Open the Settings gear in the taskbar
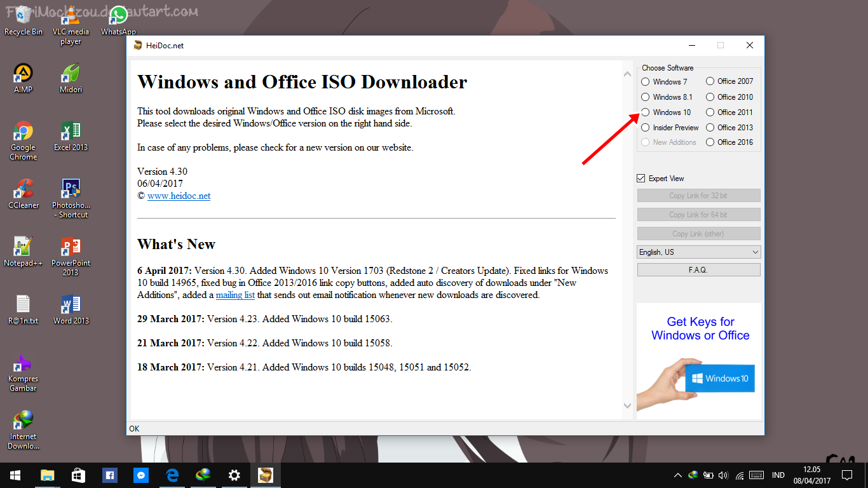Screen dimensions: 868x488 point(234,475)
